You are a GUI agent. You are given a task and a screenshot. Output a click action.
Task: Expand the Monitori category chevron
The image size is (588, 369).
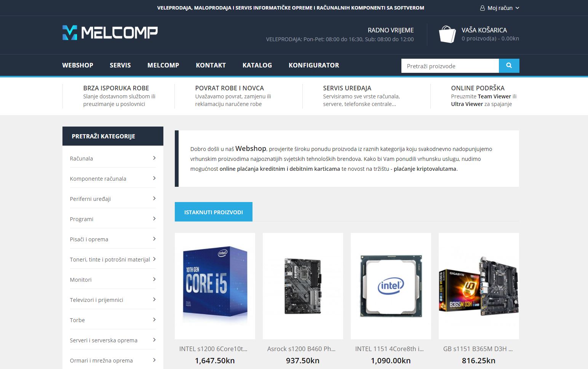154,279
